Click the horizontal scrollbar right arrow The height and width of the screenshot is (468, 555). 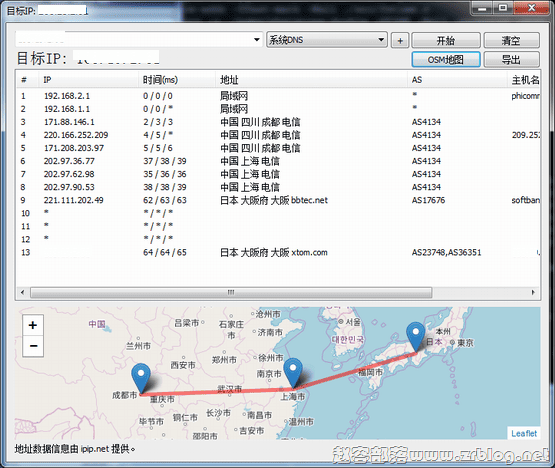[533, 292]
